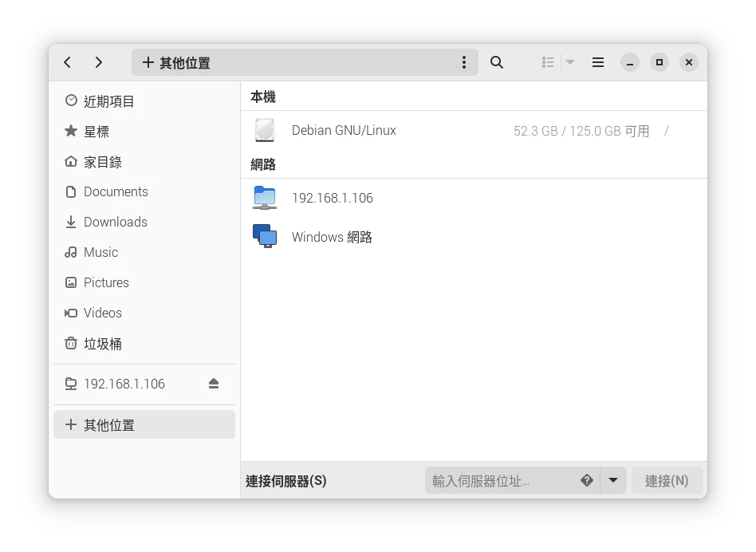Open the path bar three-dot menu
Image resolution: width=756 pixels, height=552 pixels.
coord(464,62)
